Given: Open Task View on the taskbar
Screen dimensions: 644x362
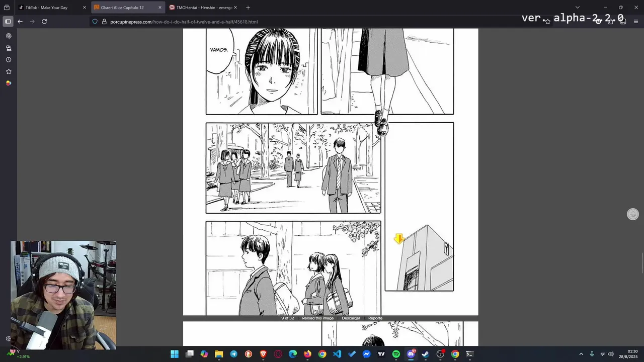Looking at the screenshot, I should (x=189, y=354).
